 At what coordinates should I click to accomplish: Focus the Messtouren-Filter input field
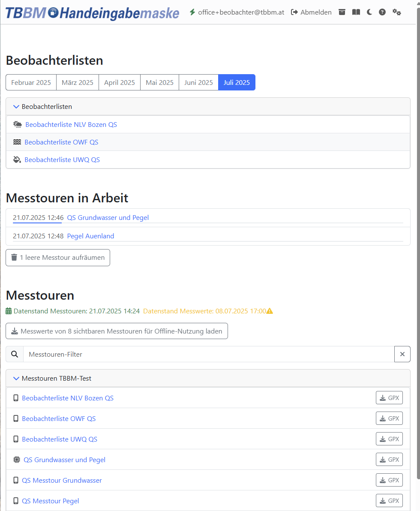[x=209, y=354]
